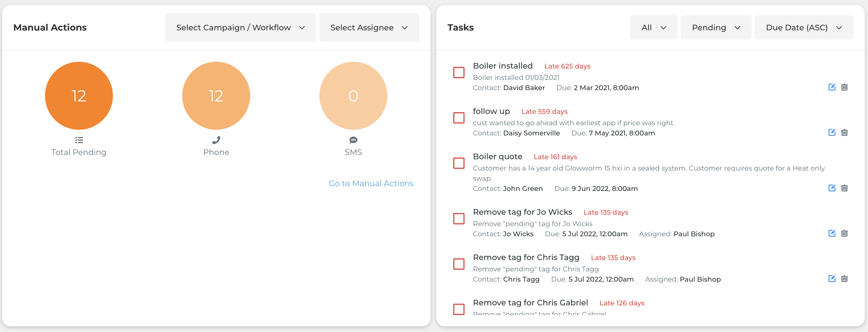Open Select Campaign / Workflow dropdown

[240, 28]
